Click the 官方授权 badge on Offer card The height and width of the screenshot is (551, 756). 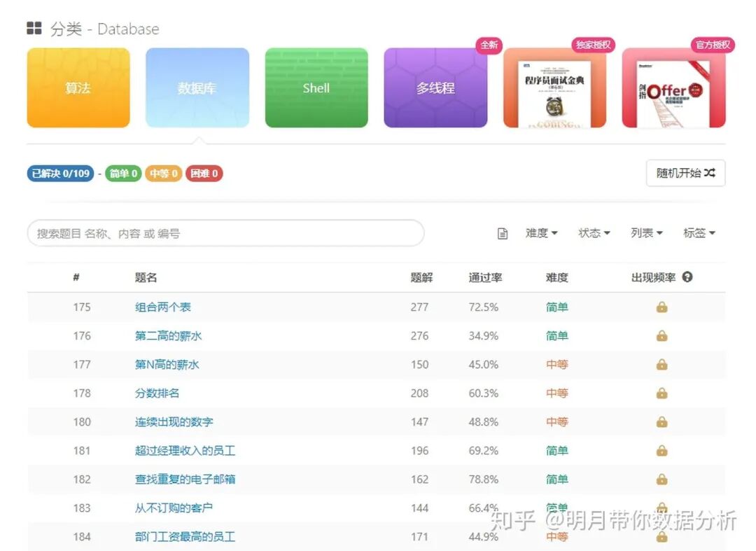point(713,45)
